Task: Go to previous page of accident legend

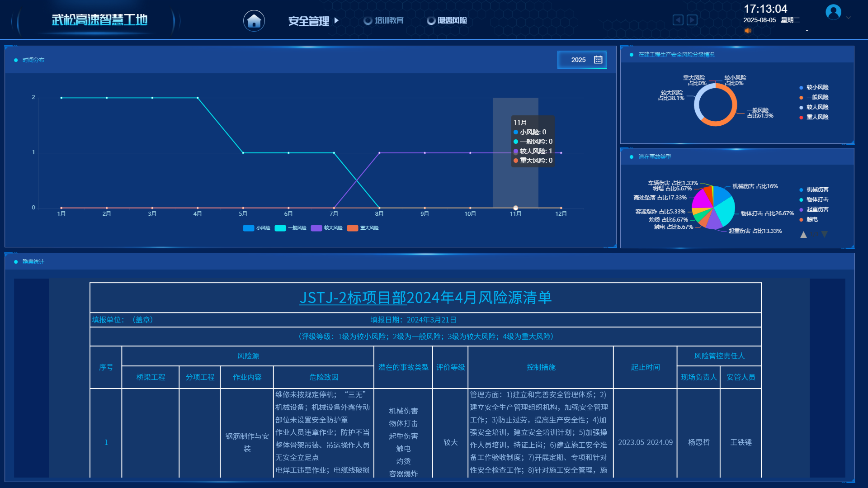Action: (x=803, y=234)
